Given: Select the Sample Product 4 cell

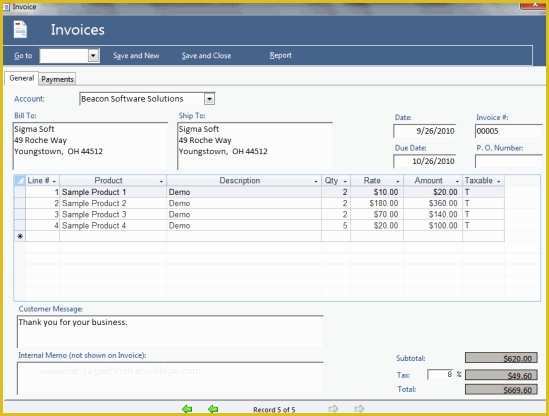Looking at the screenshot, I should (113, 226).
